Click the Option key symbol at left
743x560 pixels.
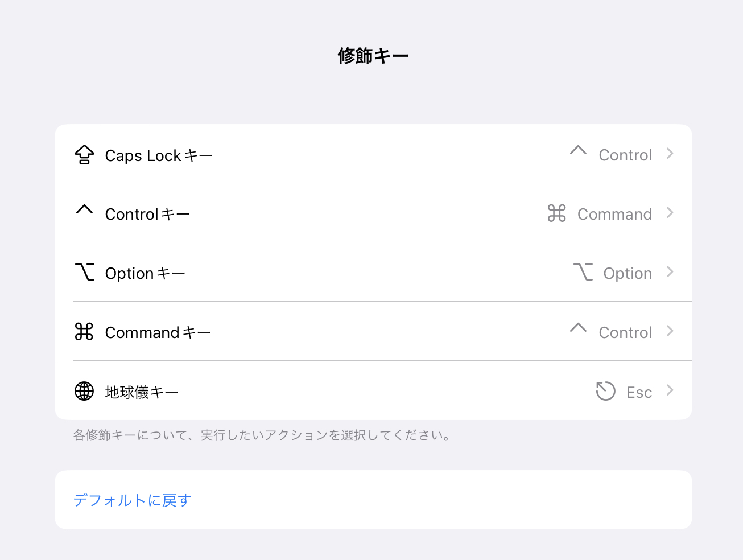[x=84, y=271]
